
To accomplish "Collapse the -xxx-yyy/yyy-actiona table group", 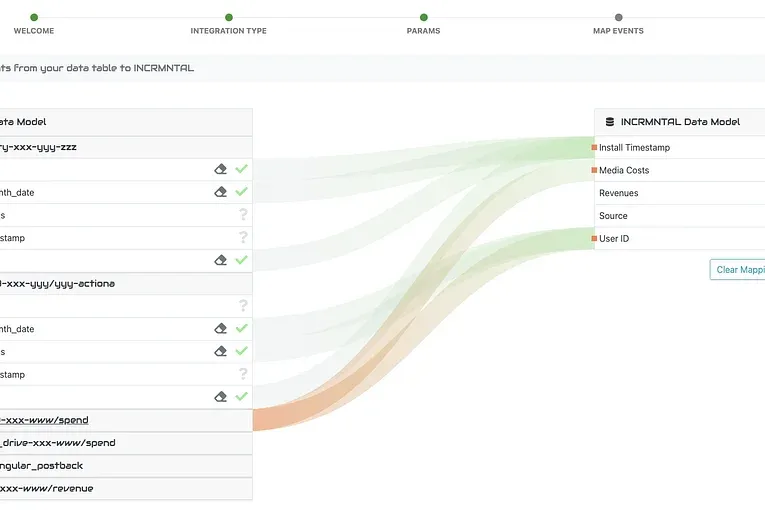I will (x=126, y=284).
